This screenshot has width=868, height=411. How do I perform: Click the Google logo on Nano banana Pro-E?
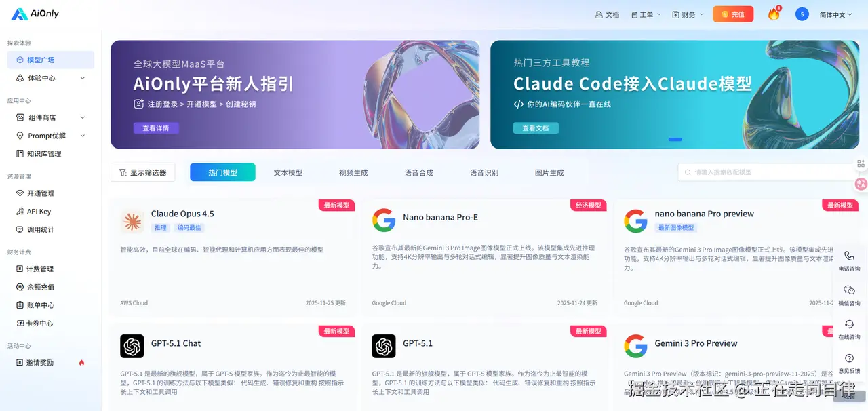coord(384,220)
